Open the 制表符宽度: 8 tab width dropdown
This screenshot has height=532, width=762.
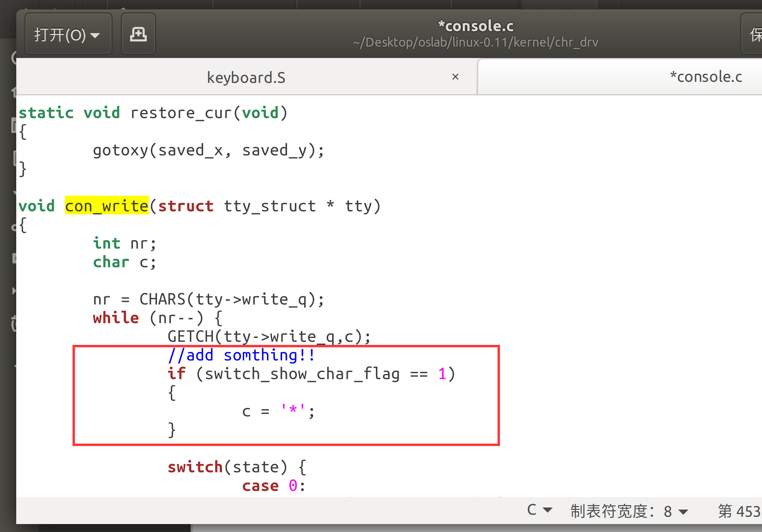pos(629,511)
